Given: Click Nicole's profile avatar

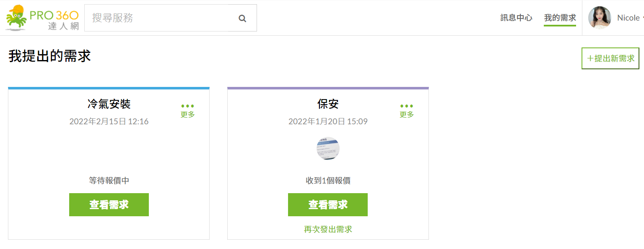Looking at the screenshot, I should (600, 18).
